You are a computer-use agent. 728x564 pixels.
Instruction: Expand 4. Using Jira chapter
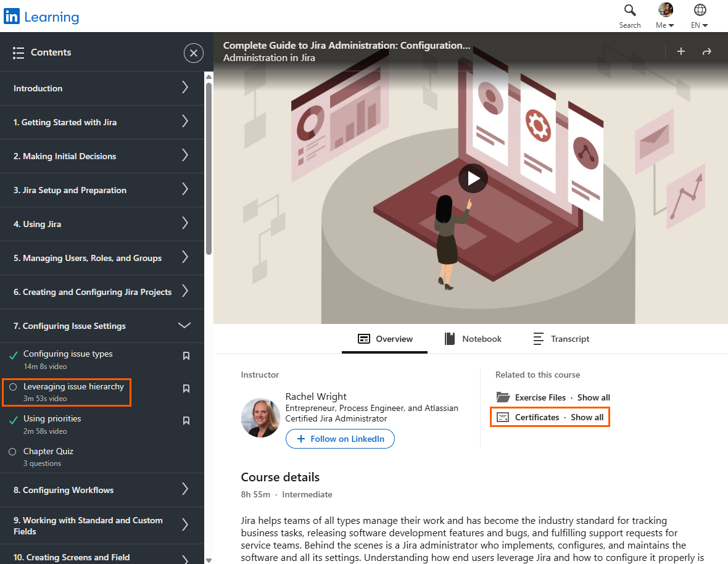[x=102, y=224]
